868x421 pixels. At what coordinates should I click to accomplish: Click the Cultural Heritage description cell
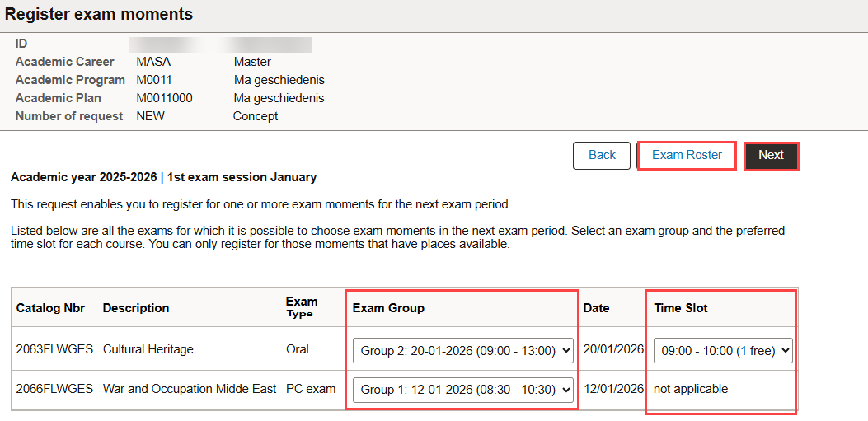coord(148,349)
